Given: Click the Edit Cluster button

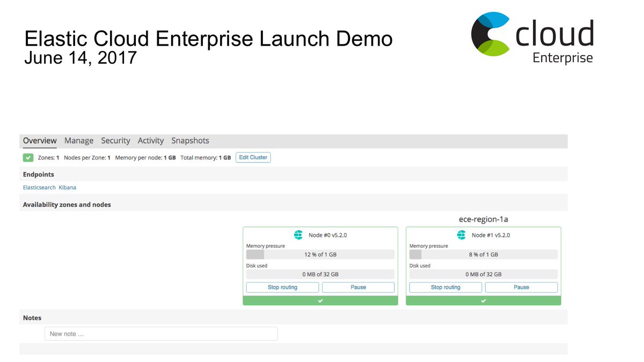Looking at the screenshot, I should 253,158.
